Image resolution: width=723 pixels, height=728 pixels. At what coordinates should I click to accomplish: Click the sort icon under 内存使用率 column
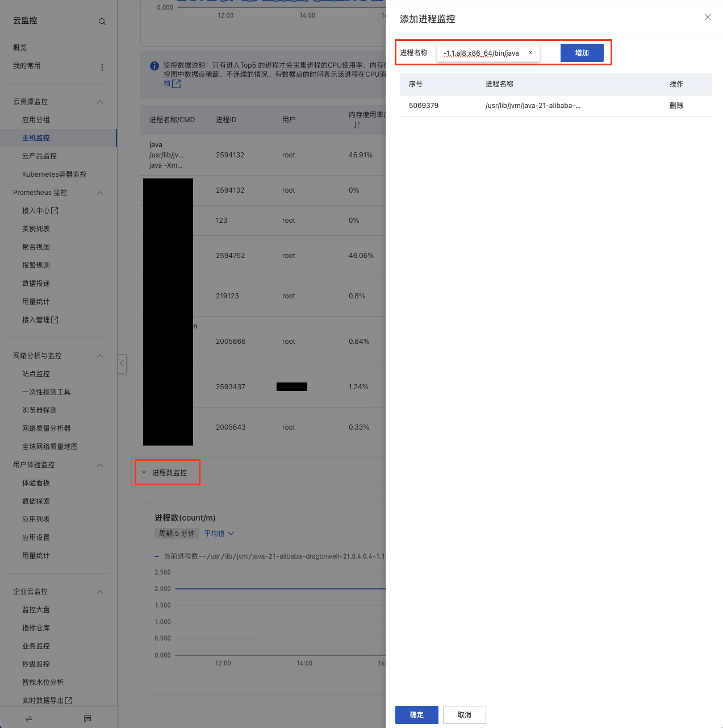356,125
